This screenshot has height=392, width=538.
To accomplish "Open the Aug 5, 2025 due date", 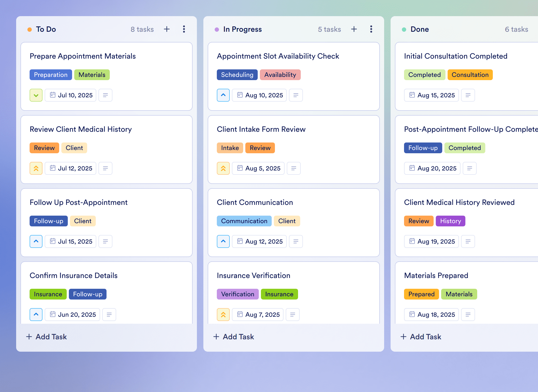I will click(258, 168).
